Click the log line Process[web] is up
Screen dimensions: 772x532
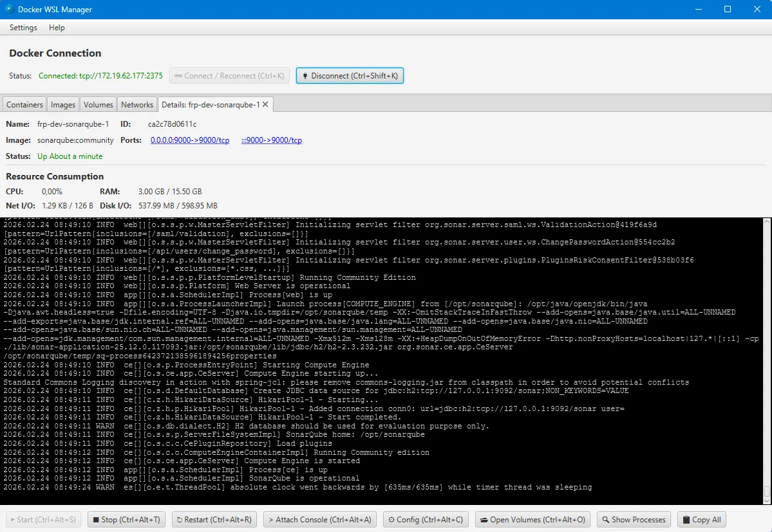click(x=168, y=295)
